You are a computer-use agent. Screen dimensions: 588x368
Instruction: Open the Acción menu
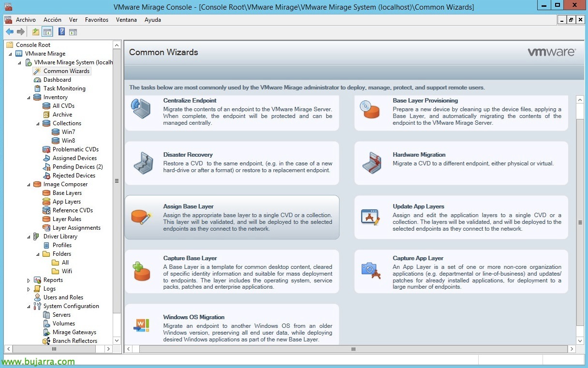pos(52,20)
